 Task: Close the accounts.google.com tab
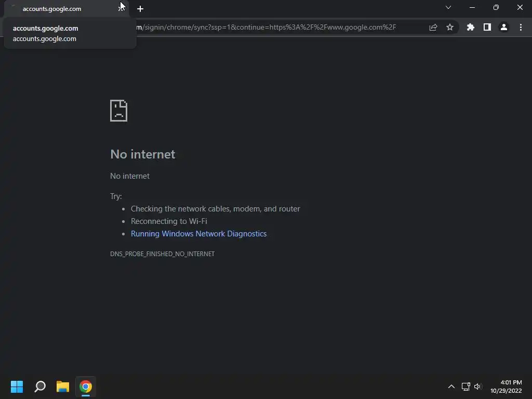[x=121, y=8]
